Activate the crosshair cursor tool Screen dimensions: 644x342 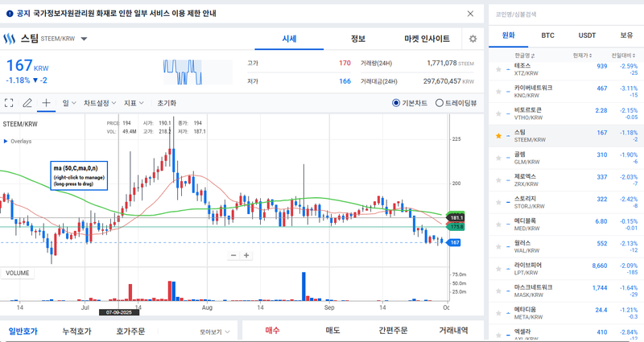click(46, 103)
